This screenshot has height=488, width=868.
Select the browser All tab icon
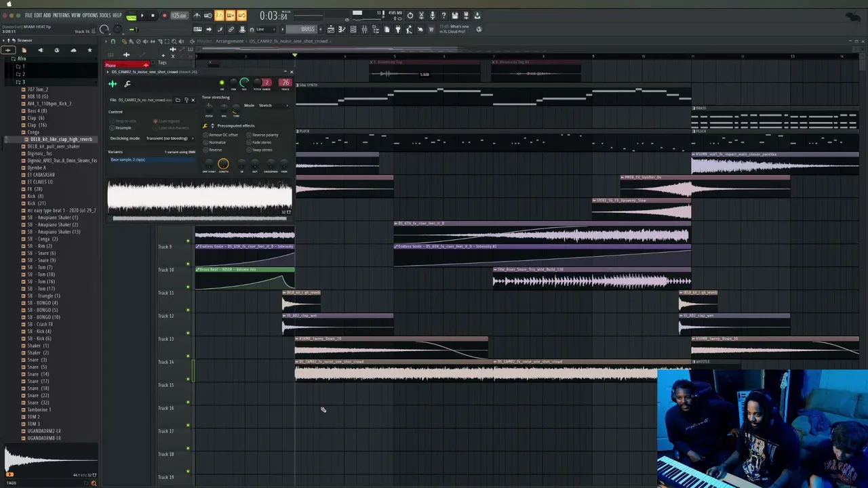tap(8, 50)
